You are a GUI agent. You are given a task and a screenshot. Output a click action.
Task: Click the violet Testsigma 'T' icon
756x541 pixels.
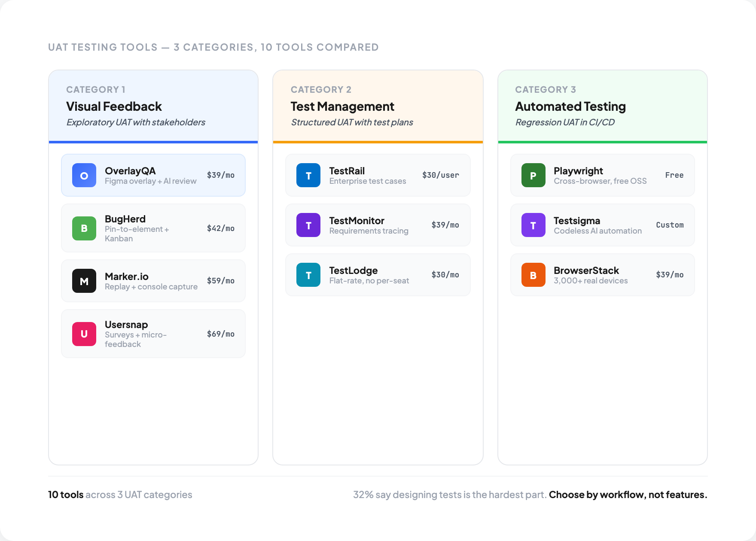(533, 225)
